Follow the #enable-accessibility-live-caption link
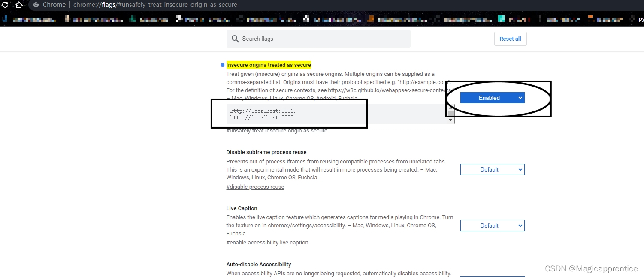The width and height of the screenshot is (644, 277). 267,243
